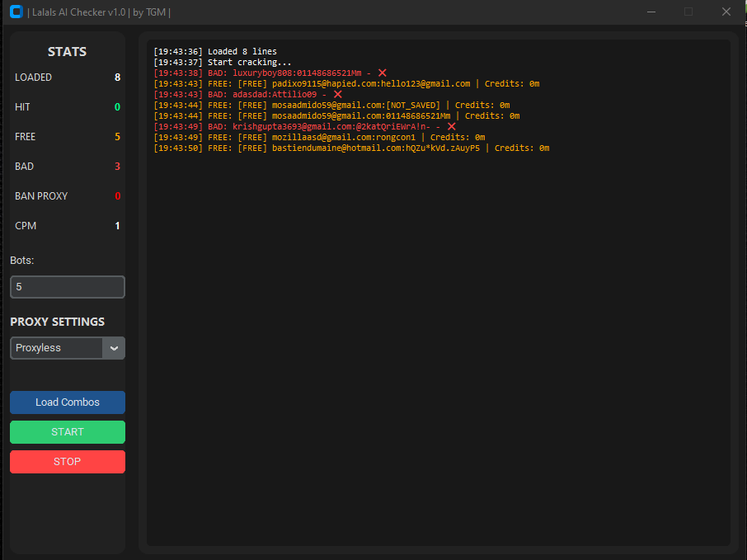
Task: Click the mosaadmido59 [NOT_SAVED] log line
Action: [331, 106]
